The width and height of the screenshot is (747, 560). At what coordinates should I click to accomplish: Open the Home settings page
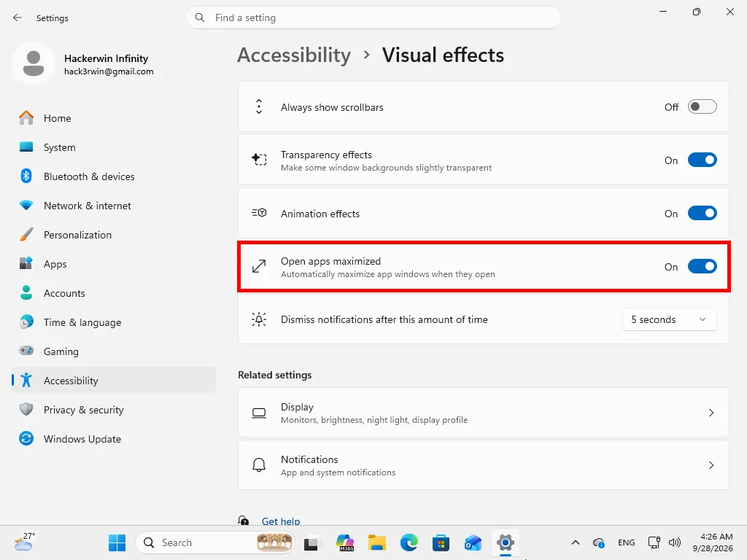click(x=113, y=117)
